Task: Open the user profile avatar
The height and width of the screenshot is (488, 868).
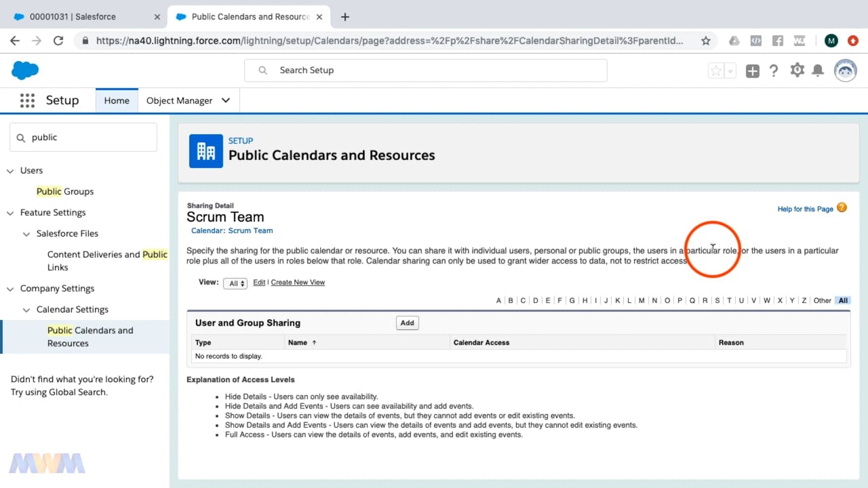Action: [x=845, y=70]
